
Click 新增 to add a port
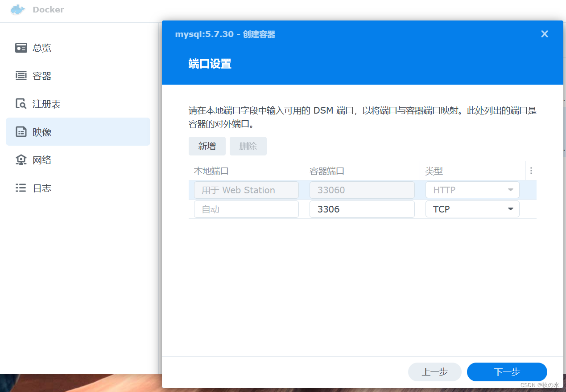coord(207,146)
